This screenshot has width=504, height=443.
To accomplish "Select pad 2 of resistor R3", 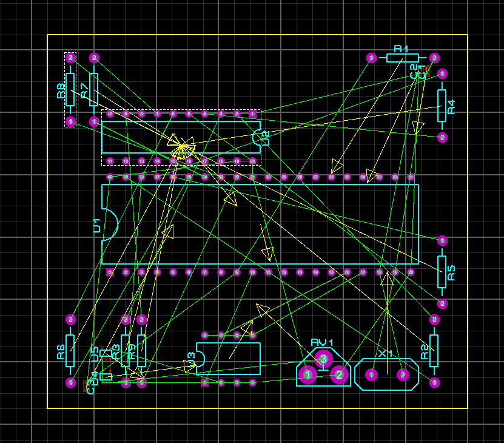I will pyautogui.click(x=126, y=319).
